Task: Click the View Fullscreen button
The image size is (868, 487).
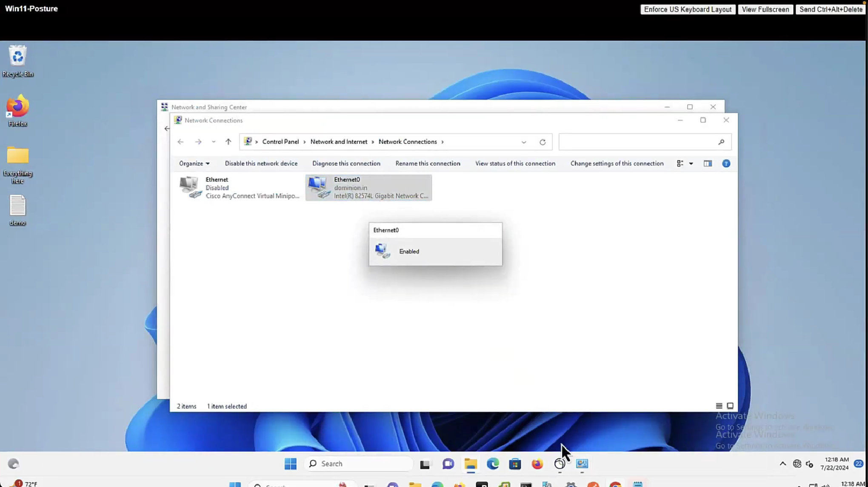Action: pos(765,9)
